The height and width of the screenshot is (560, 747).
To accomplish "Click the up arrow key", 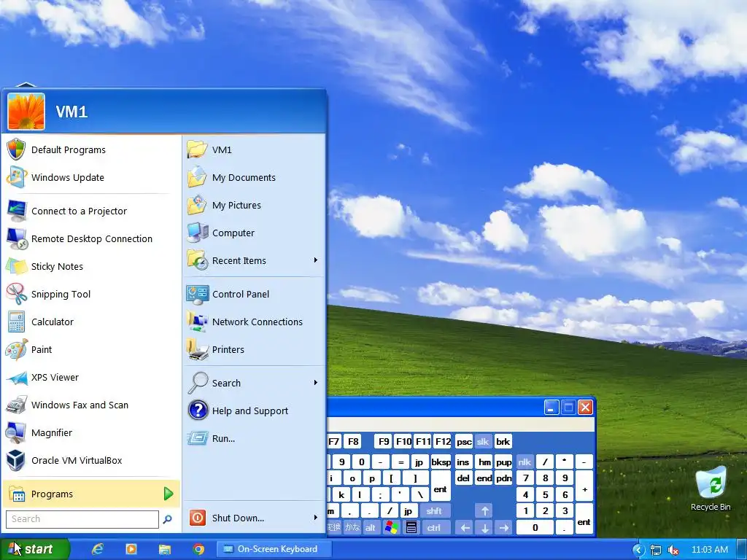I will coord(484,511).
